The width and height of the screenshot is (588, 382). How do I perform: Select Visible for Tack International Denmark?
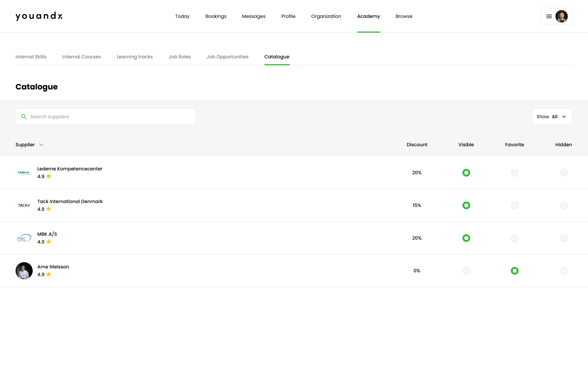coord(466,205)
